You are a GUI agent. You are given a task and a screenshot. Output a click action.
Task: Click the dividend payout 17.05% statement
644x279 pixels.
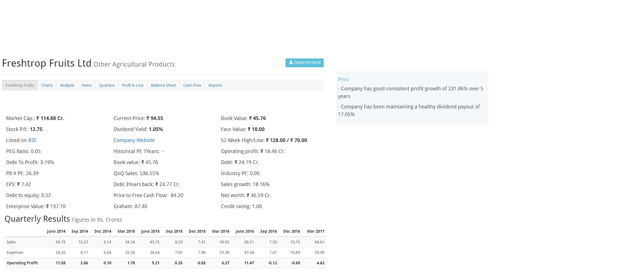pos(409,111)
